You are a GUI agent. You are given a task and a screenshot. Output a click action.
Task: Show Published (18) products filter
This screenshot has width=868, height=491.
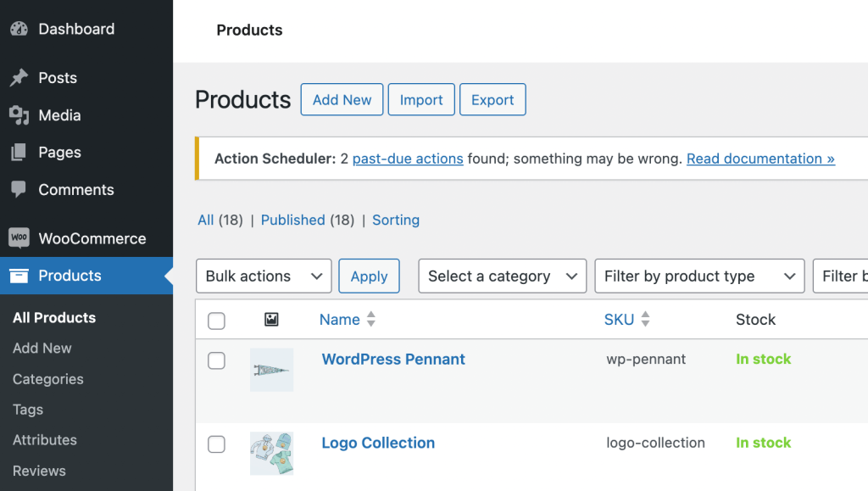tap(308, 220)
